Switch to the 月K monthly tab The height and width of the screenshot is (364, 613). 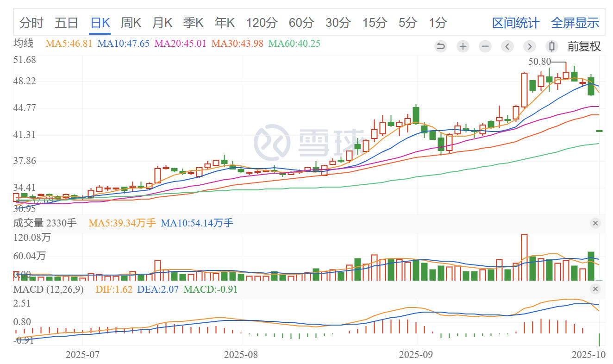coord(162,23)
